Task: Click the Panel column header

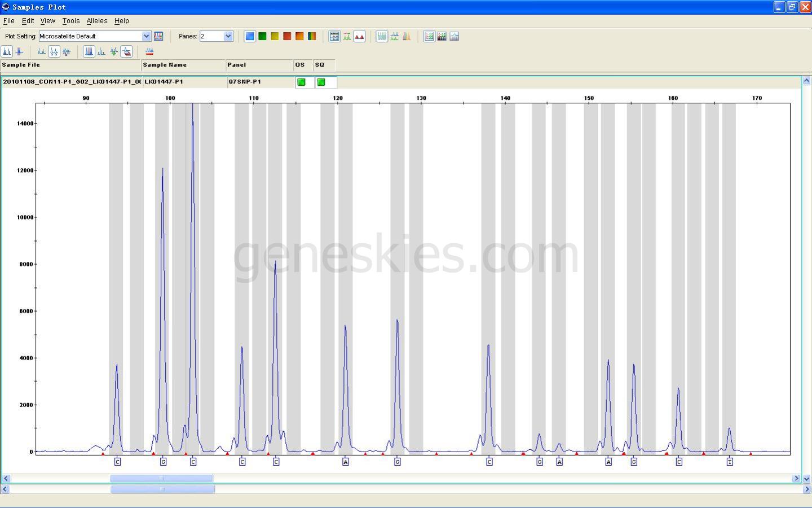Action: pos(259,65)
